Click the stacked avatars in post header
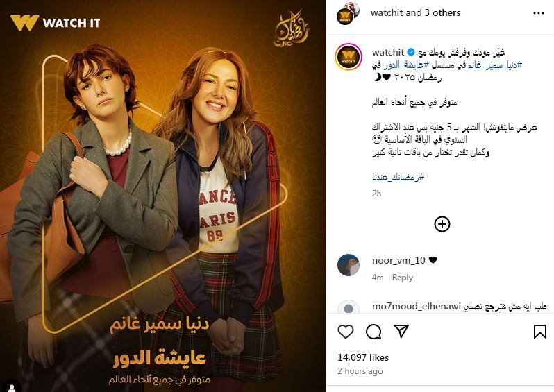The width and height of the screenshot is (554, 392). [x=348, y=13]
